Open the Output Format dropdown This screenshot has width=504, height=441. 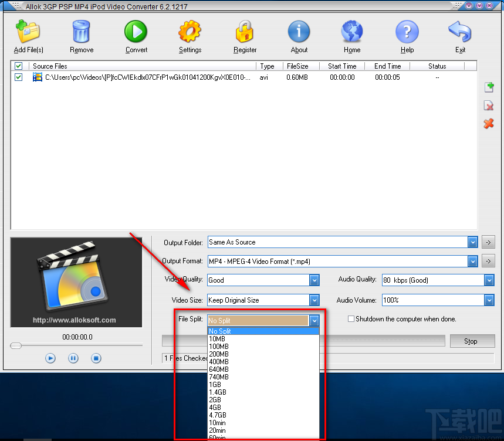tap(472, 262)
